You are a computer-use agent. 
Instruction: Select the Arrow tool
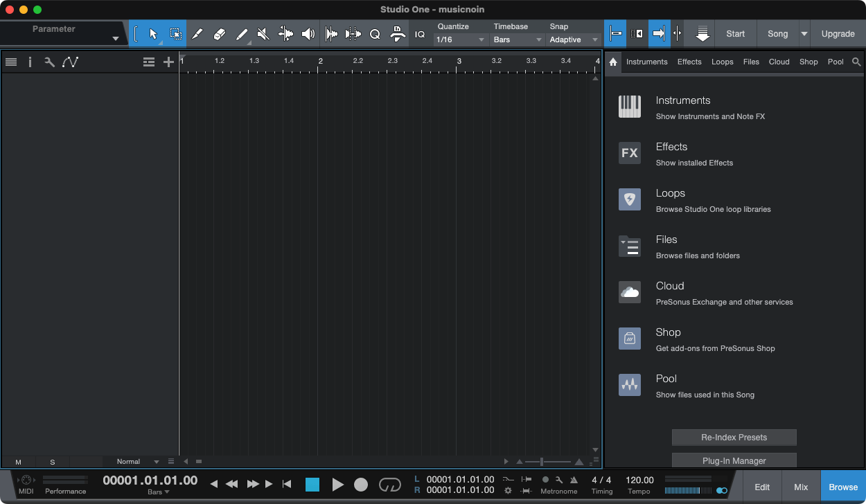pos(154,34)
